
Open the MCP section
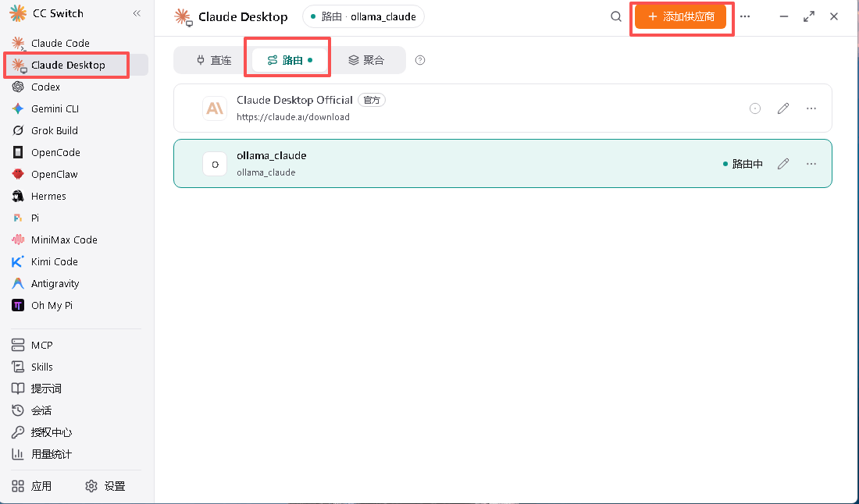(41, 346)
